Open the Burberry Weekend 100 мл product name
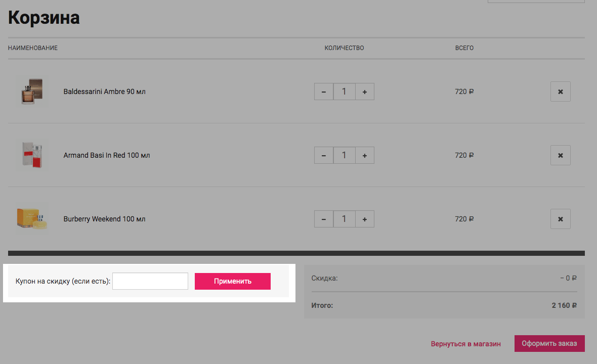597x364 pixels. [104, 219]
